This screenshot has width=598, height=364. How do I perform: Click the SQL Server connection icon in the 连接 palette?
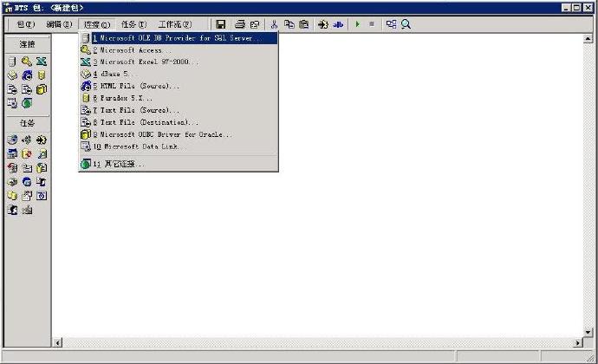point(12,62)
